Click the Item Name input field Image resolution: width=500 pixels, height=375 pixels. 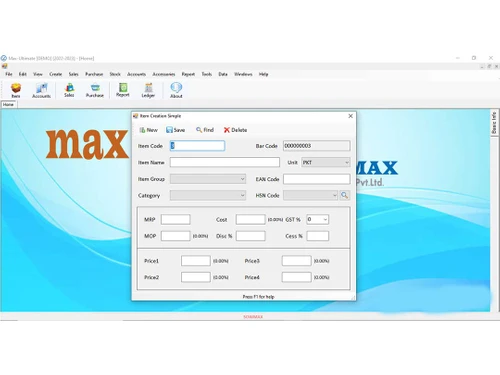point(225,162)
